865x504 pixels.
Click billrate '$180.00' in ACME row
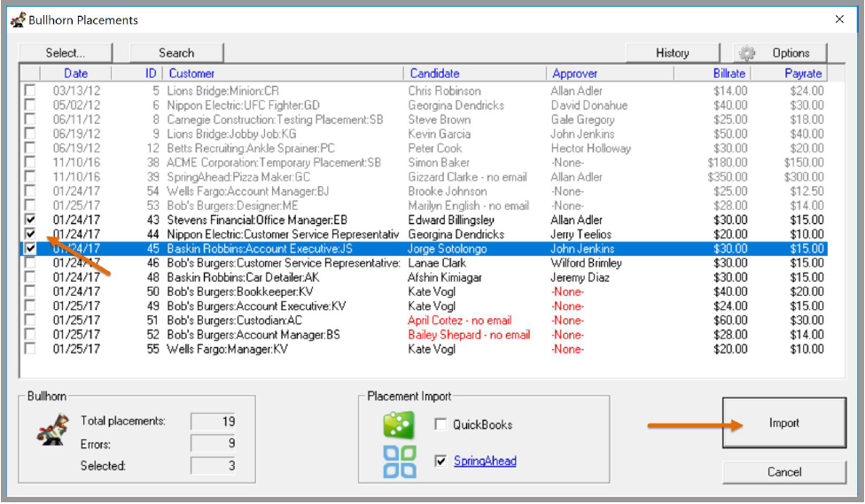coord(728,162)
